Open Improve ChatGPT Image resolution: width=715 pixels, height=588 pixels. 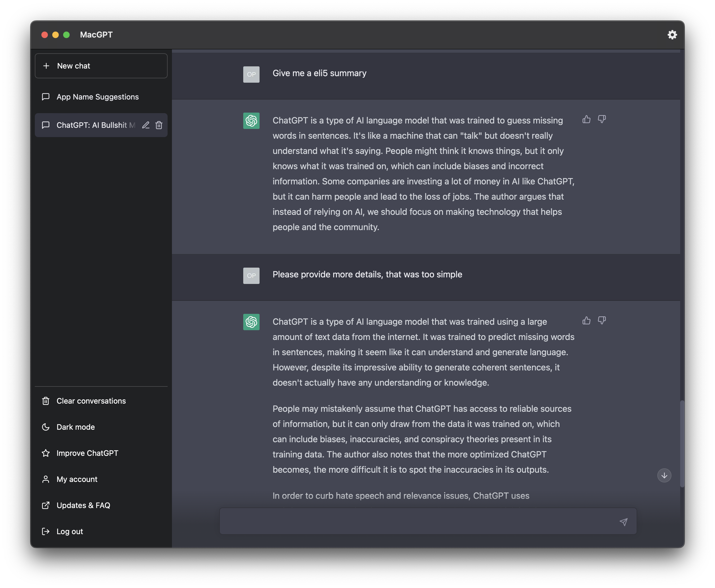pos(101,453)
